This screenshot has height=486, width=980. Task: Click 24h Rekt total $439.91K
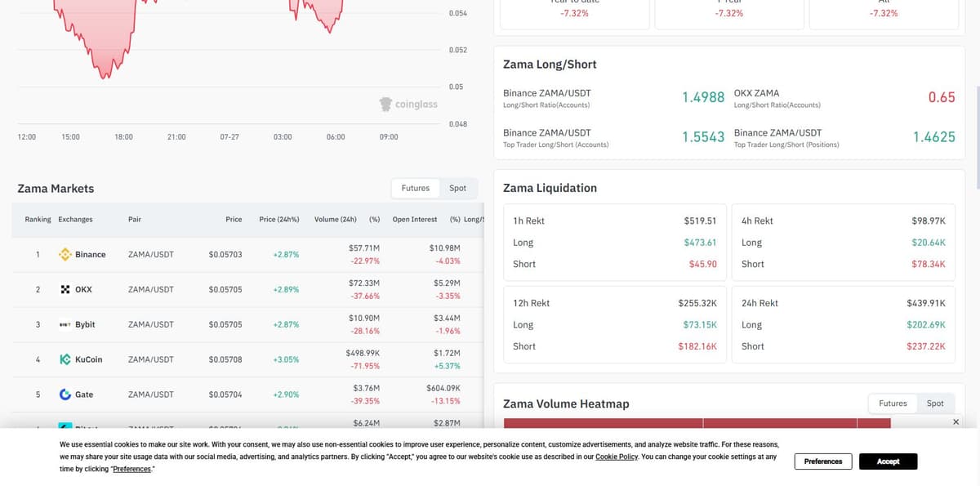926,303
